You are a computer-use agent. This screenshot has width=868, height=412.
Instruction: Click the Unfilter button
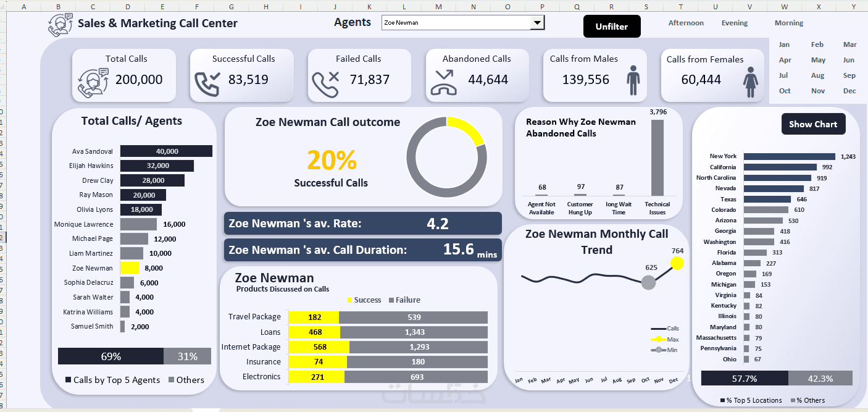612,27
